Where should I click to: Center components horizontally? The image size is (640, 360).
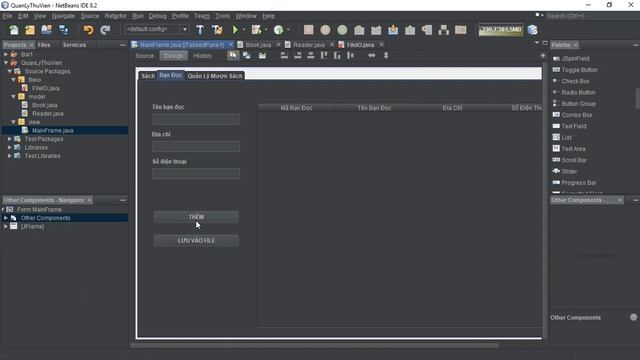(311, 56)
